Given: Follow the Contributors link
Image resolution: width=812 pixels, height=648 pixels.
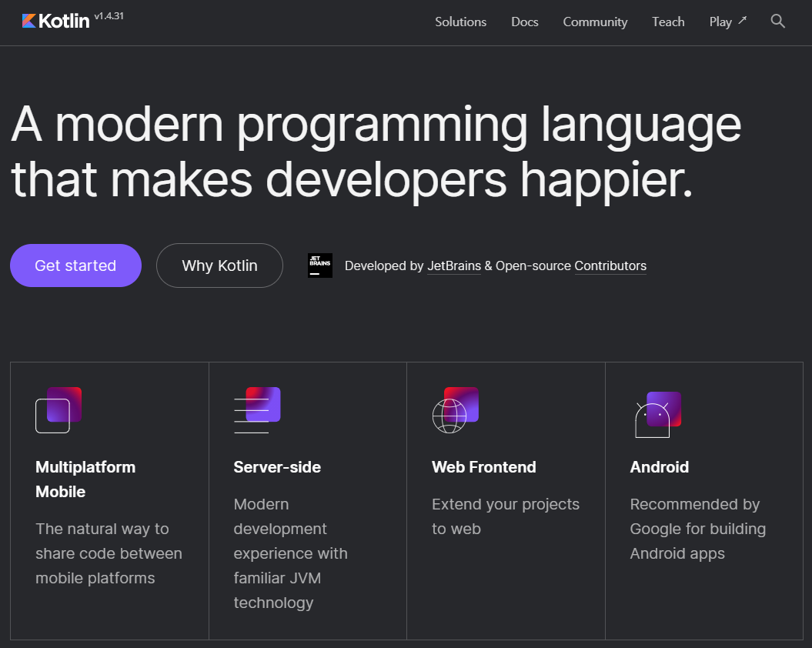Looking at the screenshot, I should tap(610, 266).
